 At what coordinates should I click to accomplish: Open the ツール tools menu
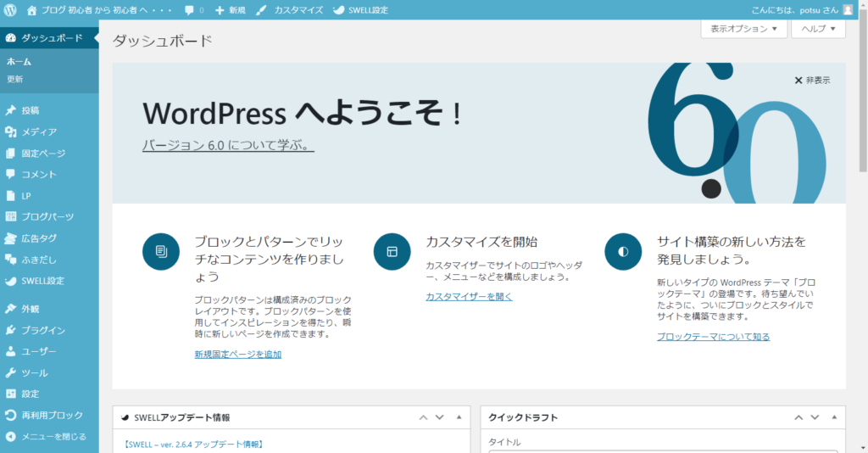[35, 372]
